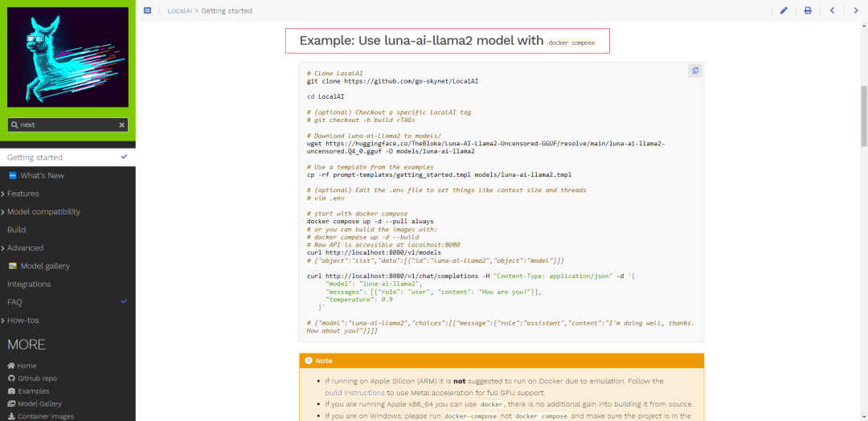
Task: Click the Examples camera icon
Action: [x=11, y=391]
